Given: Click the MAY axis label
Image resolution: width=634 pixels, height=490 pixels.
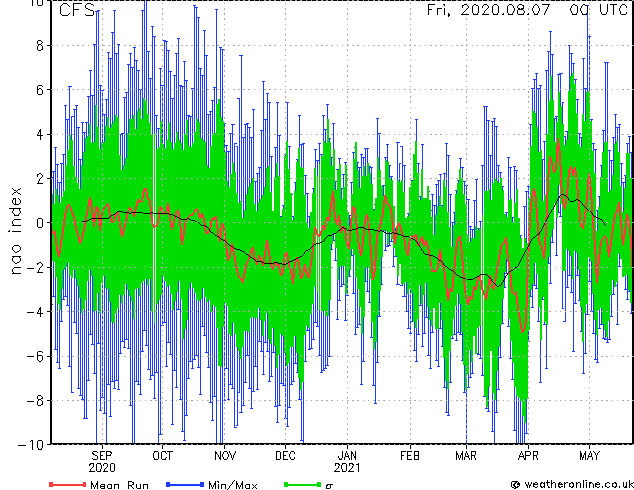Looking at the screenshot, I should 590,456.
